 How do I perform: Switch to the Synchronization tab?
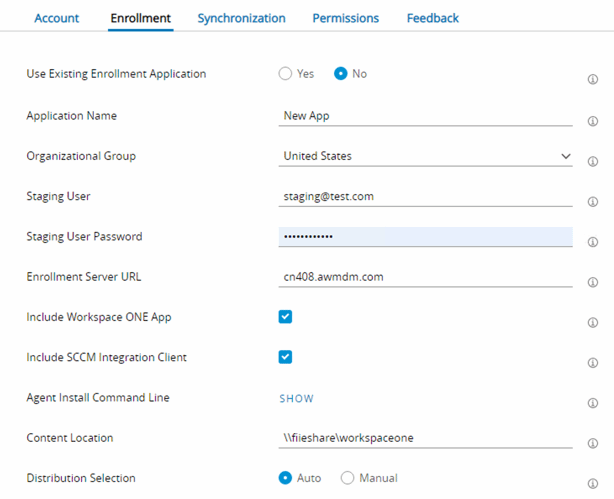point(241,18)
